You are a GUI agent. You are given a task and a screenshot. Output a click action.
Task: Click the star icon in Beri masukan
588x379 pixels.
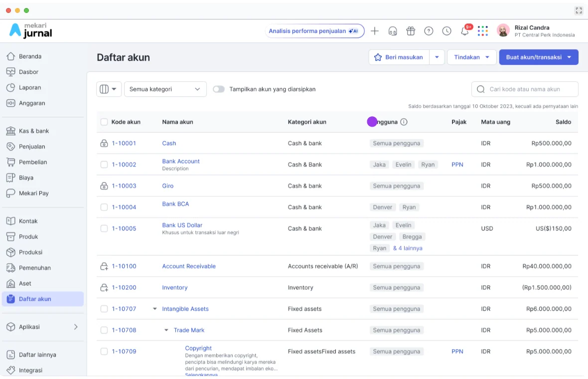click(x=378, y=57)
